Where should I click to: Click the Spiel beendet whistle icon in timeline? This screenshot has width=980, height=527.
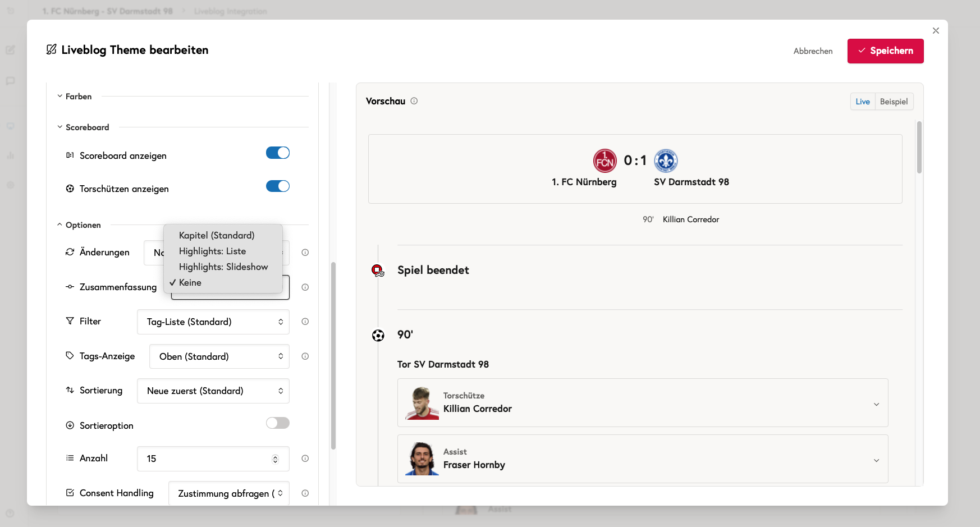[x=378, y=271]
